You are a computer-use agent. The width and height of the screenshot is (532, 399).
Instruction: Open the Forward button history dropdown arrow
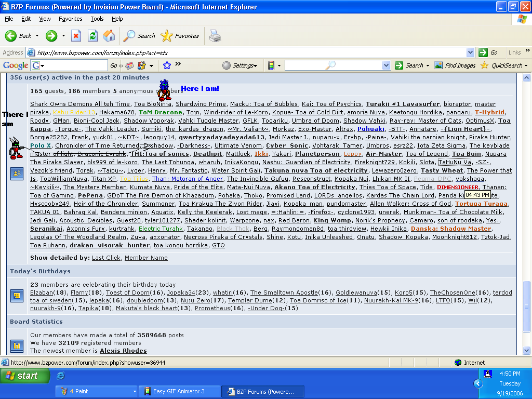coord(63,36)
